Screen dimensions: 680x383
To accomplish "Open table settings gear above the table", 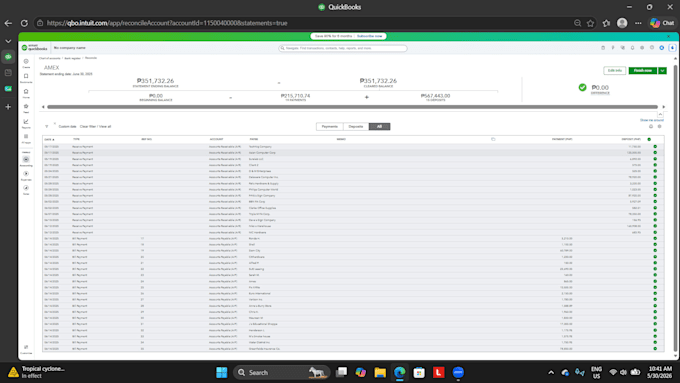I will click(x=659, y=126).
